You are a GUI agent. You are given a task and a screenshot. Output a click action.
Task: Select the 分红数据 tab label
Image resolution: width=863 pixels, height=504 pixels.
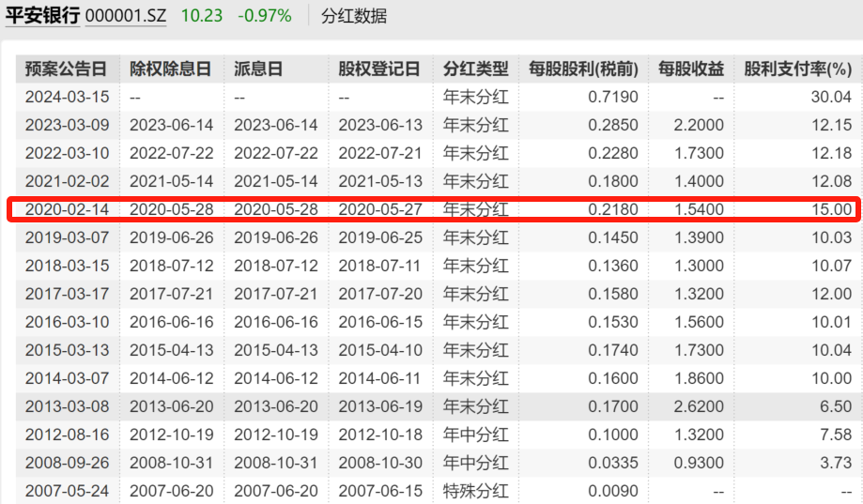point(354,16)
